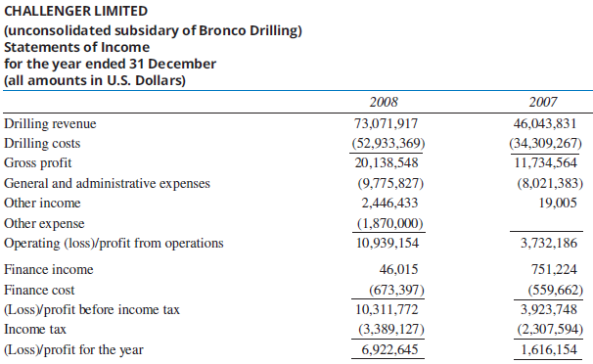
Task: Click the 2008 income tax value (3,389,127)
Action: pos(391,329)
